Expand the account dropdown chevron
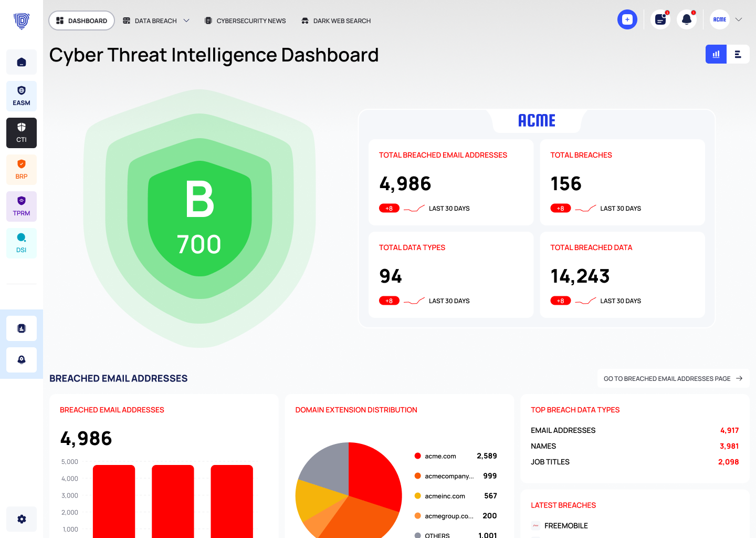The image size is (756, 538). point(739,19)
